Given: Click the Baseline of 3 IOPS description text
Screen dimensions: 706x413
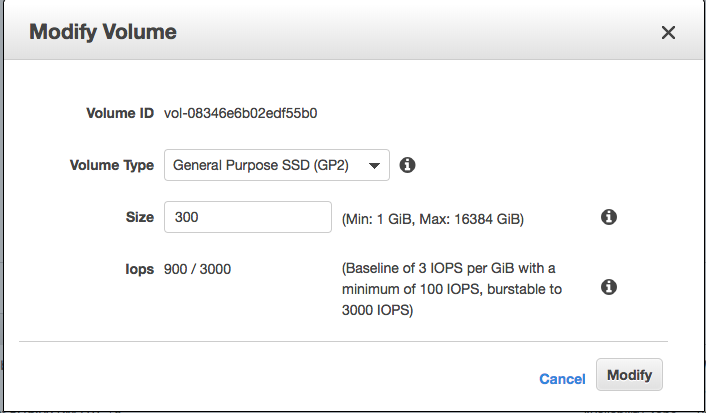Looking at the screenshot, I should tap(448, 269).
